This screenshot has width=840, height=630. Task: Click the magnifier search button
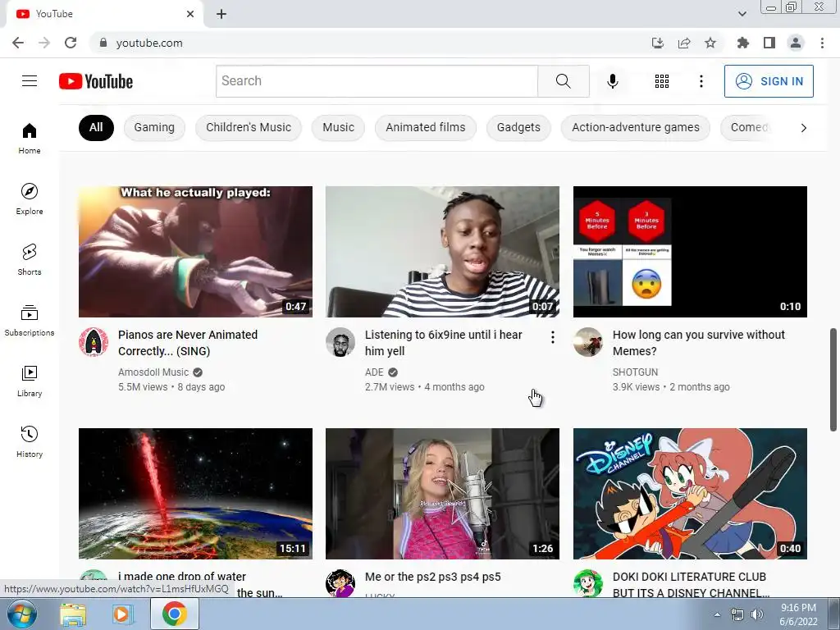pos(563,81)
